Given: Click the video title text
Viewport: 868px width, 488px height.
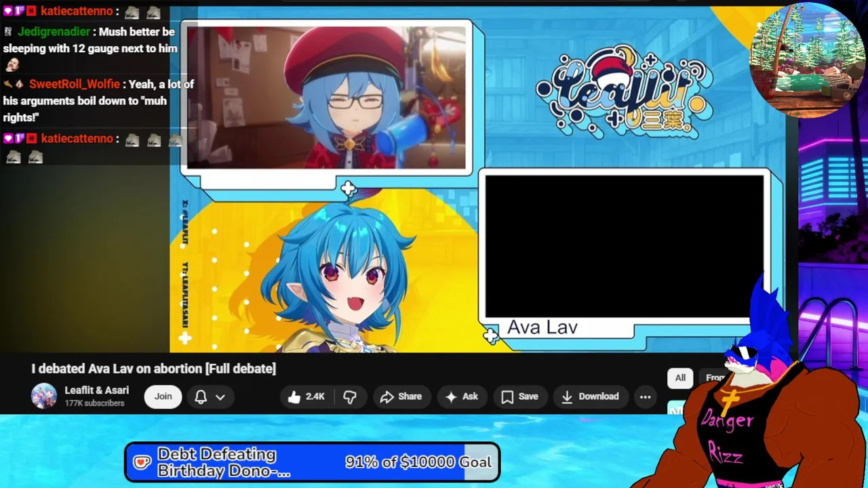Looking at the screenshot, I should [153, 369].
